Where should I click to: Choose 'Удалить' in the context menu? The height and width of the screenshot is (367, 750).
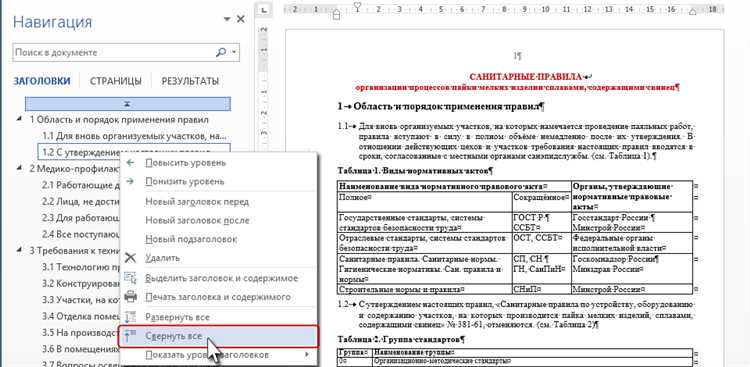(x=219, y=257)
